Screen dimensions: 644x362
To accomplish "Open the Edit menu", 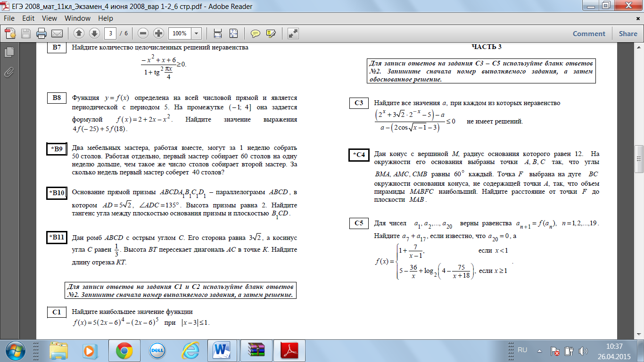I will tap(28, 18).
